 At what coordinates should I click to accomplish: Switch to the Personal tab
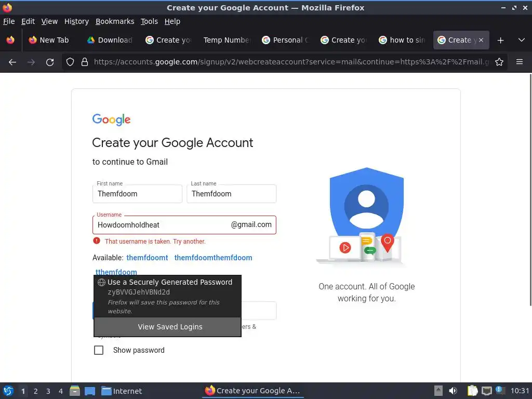(285, 40)
